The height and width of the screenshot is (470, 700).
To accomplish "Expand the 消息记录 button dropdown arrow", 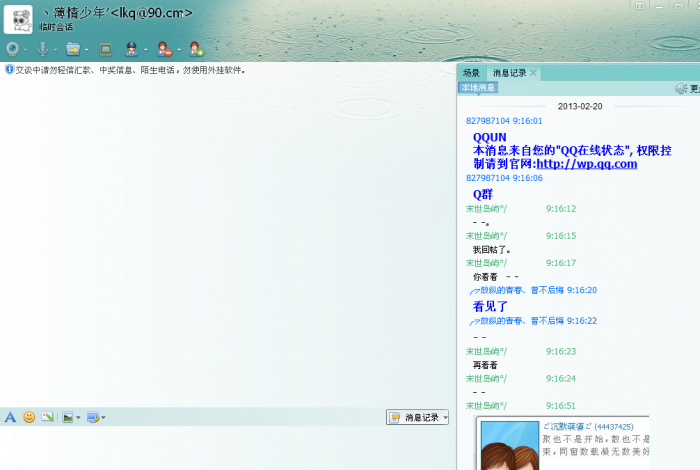I will 446,418.
